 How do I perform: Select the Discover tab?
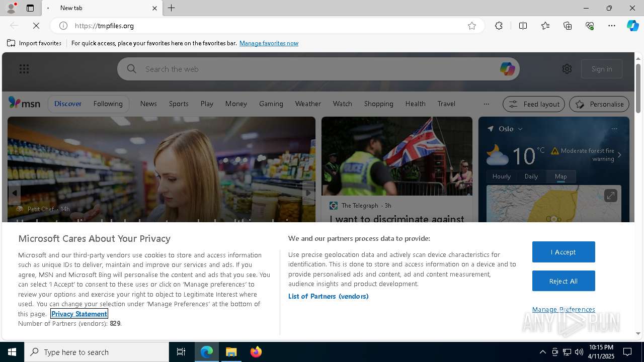68,104
